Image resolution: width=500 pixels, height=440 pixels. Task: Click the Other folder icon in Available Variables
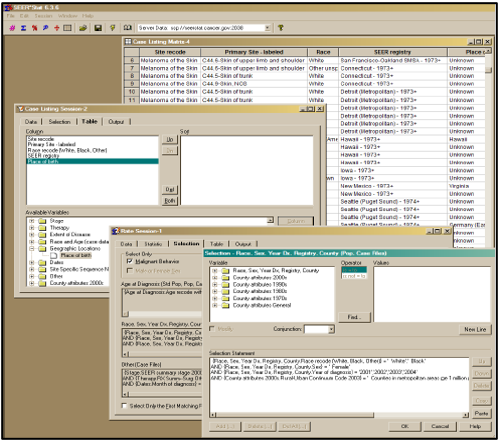pos(42,276)
